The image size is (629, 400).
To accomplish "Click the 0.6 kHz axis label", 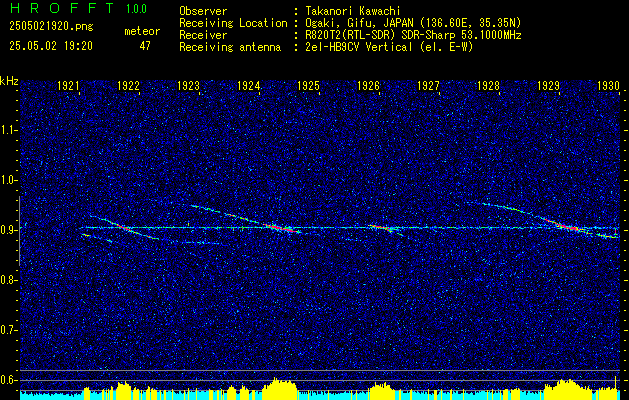I will click(x=8, y=380).
